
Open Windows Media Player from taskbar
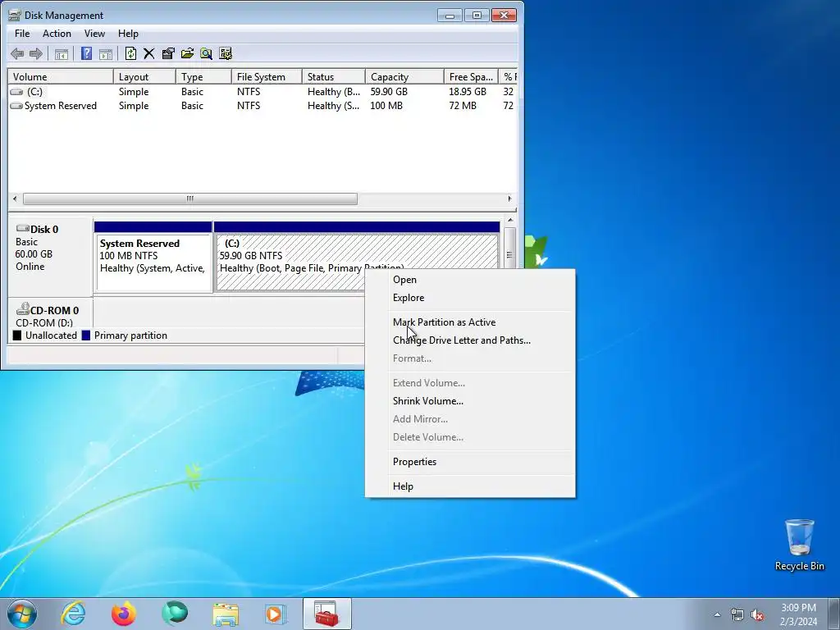point(276,614)
